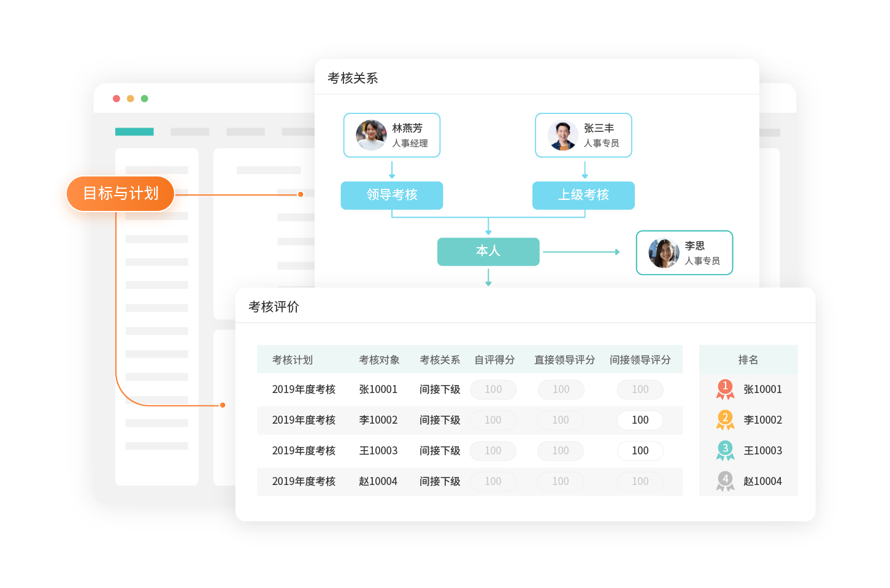Select the 领导考核 node
890x588 pixels.
pyautogui.click(x=392, y=195)
